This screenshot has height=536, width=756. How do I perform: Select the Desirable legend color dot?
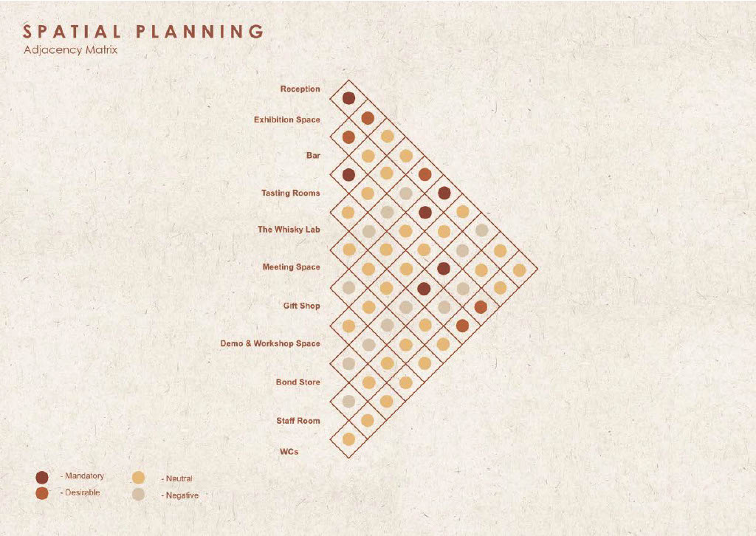click(42, 493)
